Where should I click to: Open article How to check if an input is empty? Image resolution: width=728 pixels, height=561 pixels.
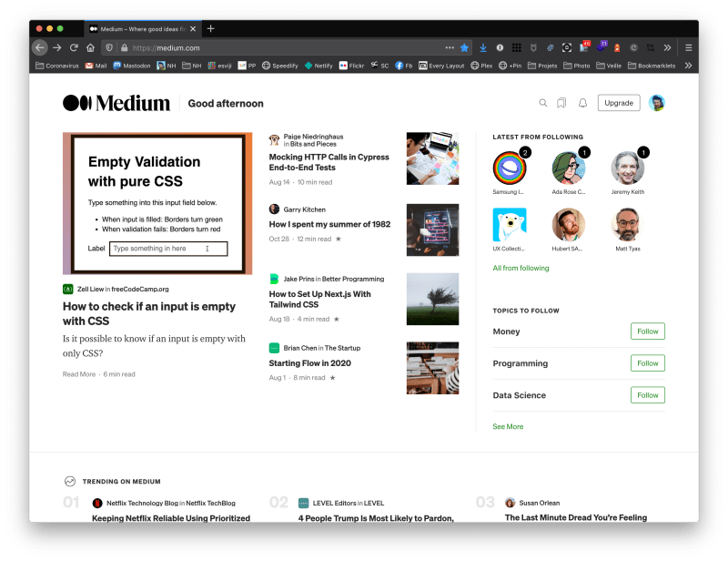pyautogui.click(x=149, y=313)
